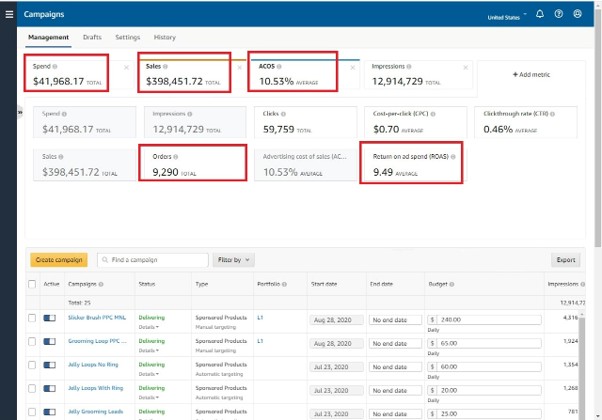
Task: Expand the collapsed side panel arrow
Action: point(20,112)
